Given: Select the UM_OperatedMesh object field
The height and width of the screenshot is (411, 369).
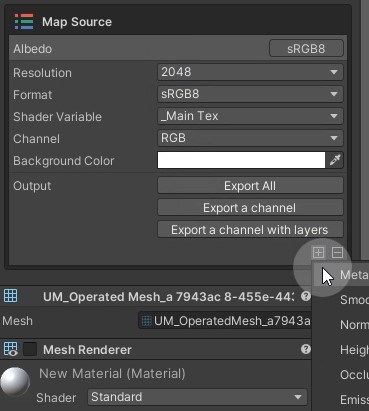Looking at the screenshot, I should (225, 321).
